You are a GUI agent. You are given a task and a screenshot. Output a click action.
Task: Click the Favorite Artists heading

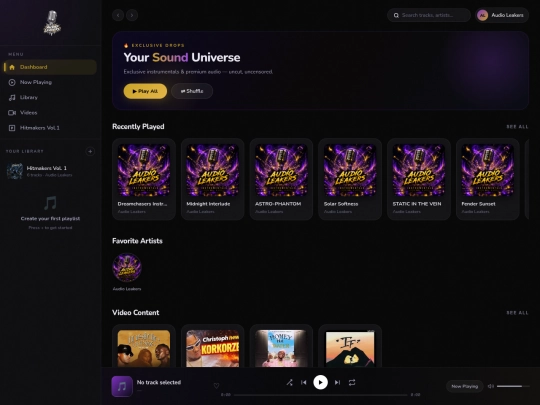click(x=137, y=241)
